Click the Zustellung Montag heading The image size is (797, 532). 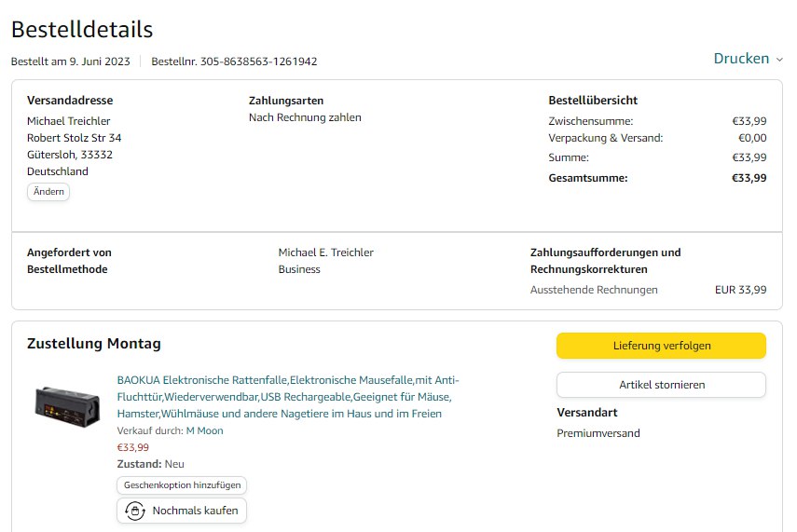click(94, 344)
